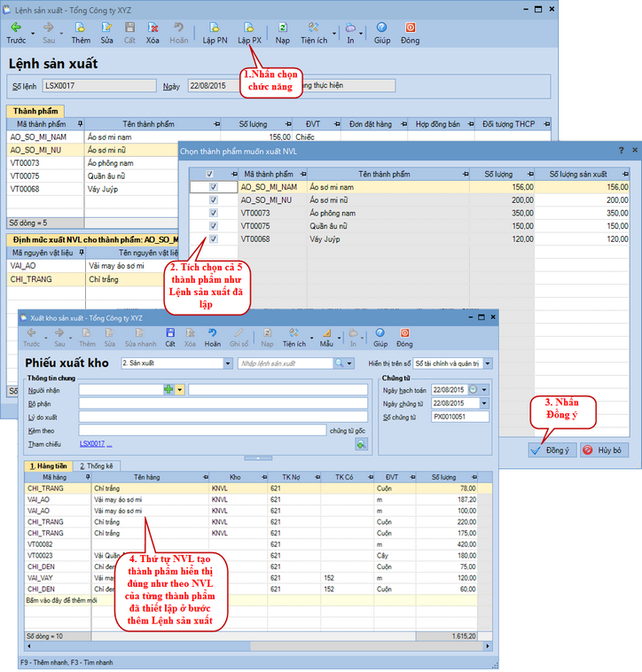Click the 420,00 quantity cell of VT00082

pyautogui.click(x=446, y=544)
